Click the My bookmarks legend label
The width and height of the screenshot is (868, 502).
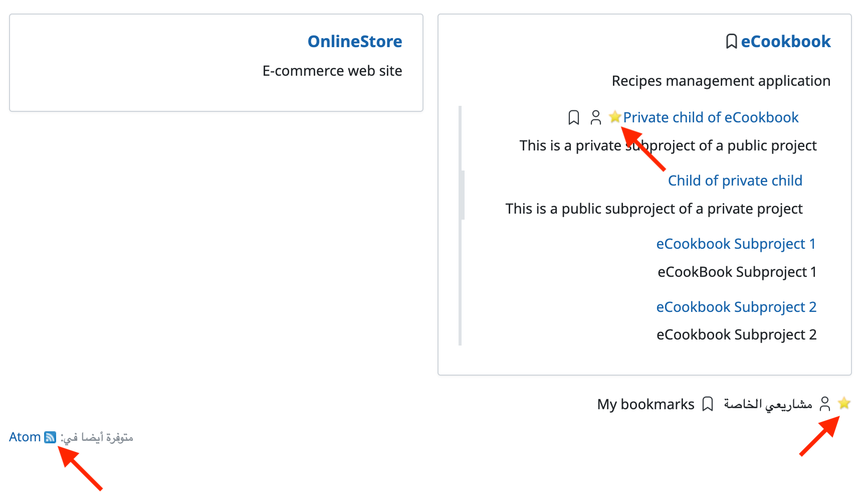(x=645, y=404)
